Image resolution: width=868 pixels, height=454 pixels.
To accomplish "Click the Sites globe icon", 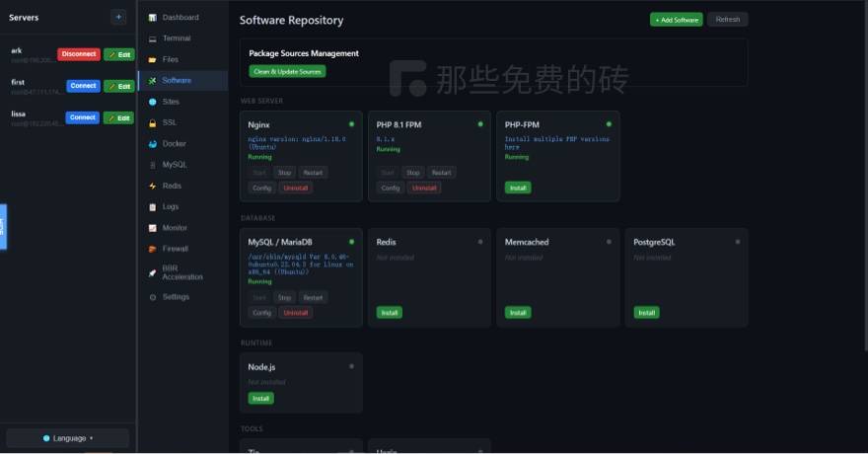I will coord(153,102).
